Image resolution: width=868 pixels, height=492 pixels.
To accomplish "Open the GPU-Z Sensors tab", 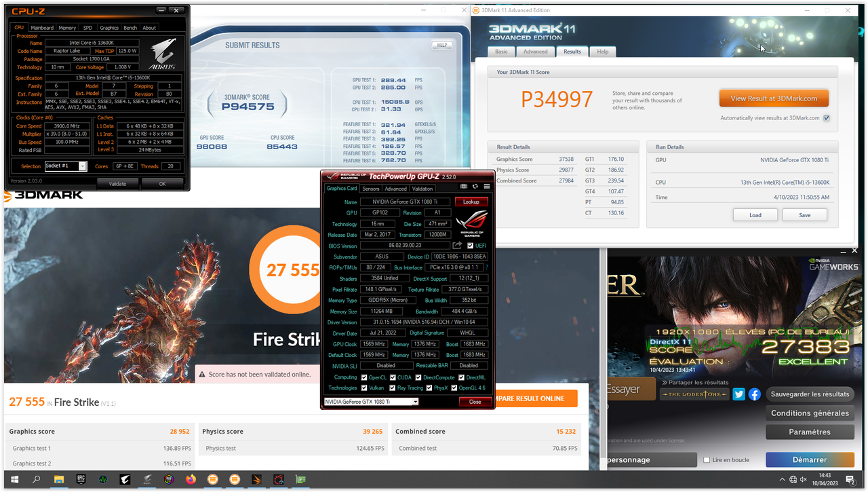I will 371,189.
